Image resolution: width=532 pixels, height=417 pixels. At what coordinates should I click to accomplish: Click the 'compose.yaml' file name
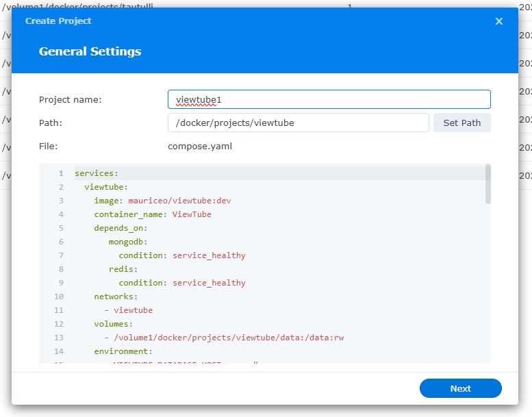[200, 147]
